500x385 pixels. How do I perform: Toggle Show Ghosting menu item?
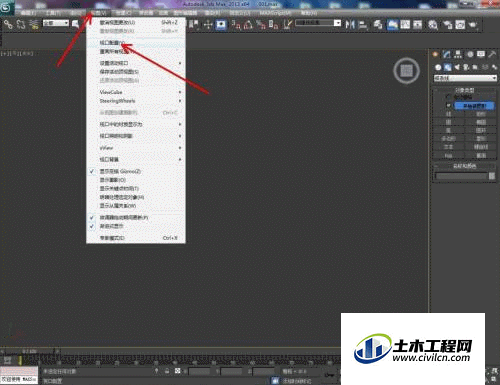136,180
